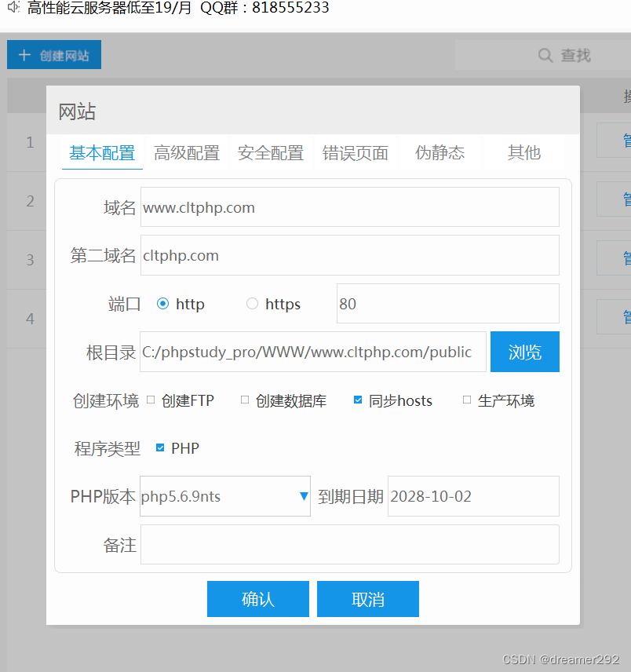This screenshot has height=672, width=631.
Task: Select the https radio button
Action: [x=252, y=304]
